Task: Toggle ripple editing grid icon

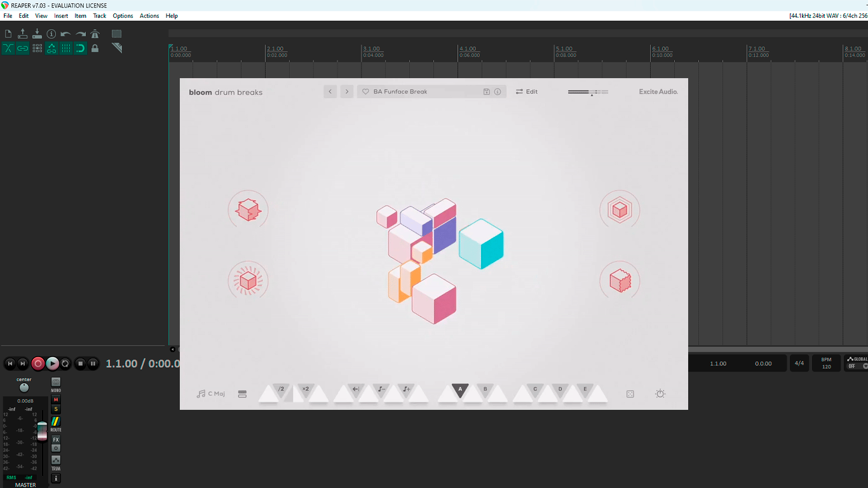Action: pyautogui.click(x=37, y=48)
